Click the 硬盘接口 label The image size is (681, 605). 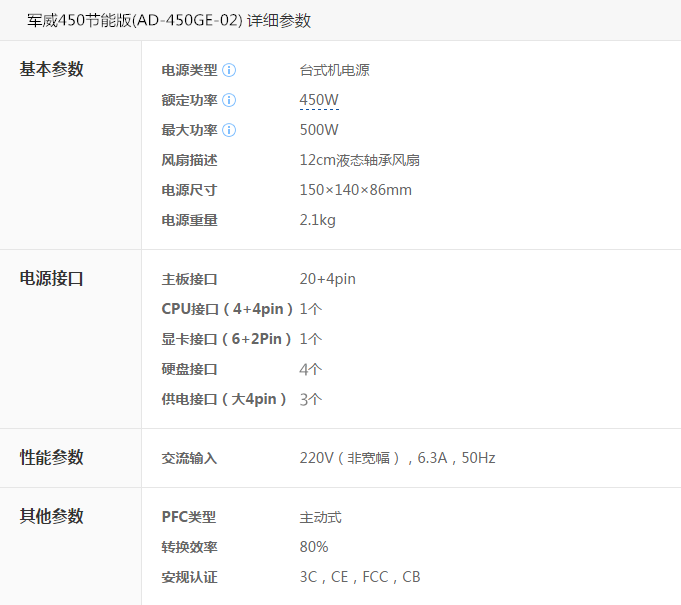[x=189, y=369]
